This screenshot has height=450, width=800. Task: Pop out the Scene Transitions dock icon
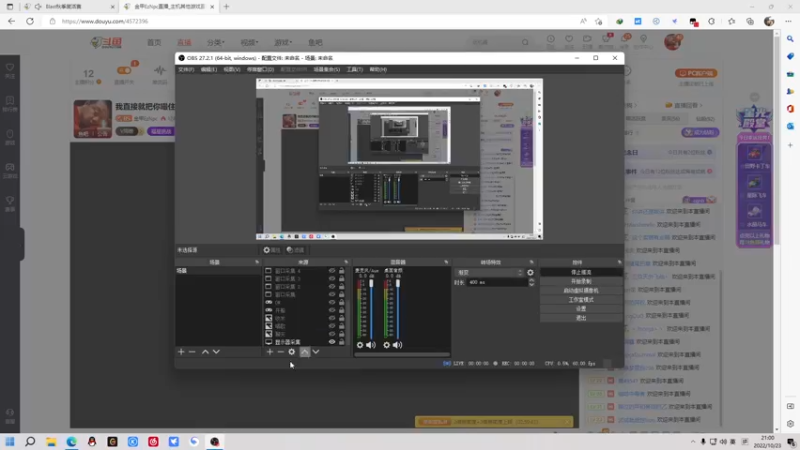pos(531,262)
